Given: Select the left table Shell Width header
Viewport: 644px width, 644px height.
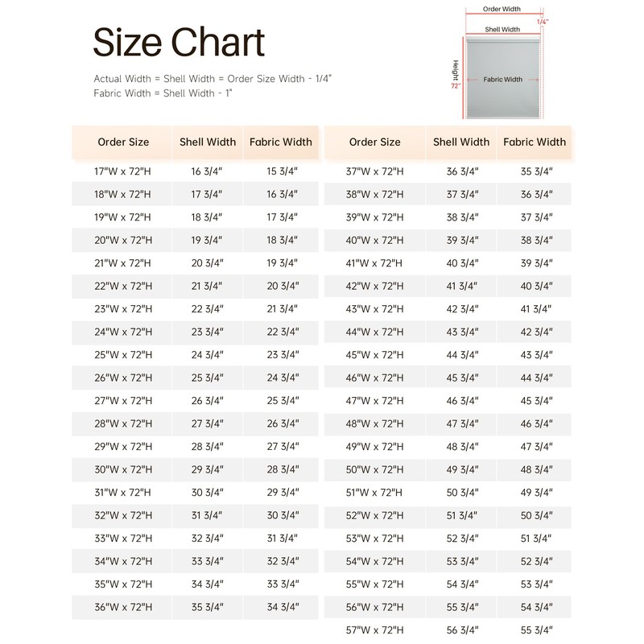Looking at the screenshot, I should (x=207, y=142).
